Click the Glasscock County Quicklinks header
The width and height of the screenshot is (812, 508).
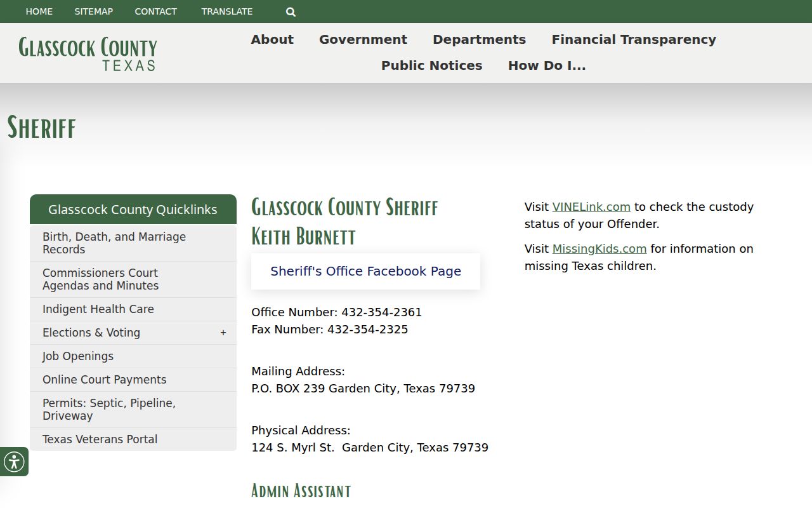tap(133, 210)
